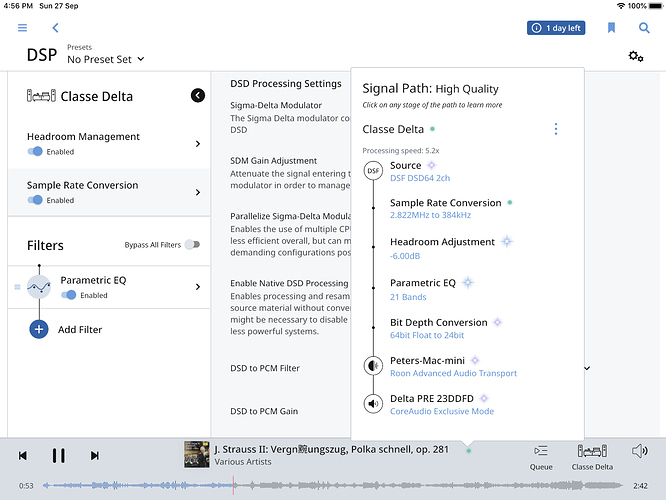Seek within the track waveform
Screen dimensions: 666x500
coord(333,486)
